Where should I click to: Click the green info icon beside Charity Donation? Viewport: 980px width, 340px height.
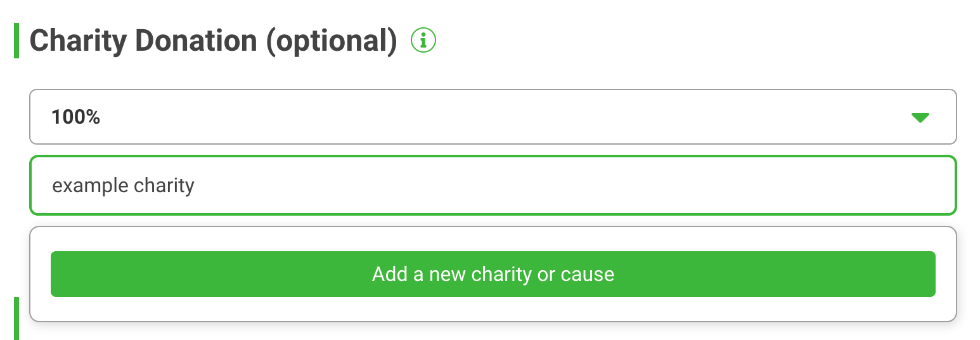coord(423,41)
